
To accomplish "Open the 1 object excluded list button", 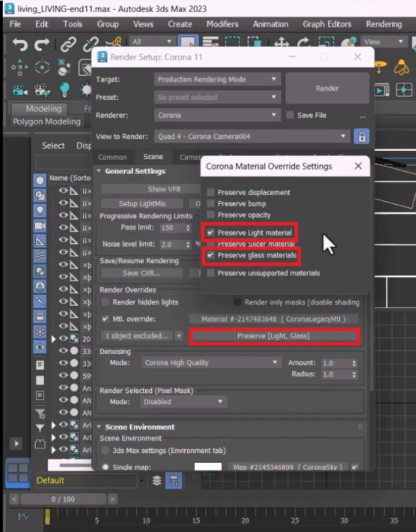I will click(137, 336).
